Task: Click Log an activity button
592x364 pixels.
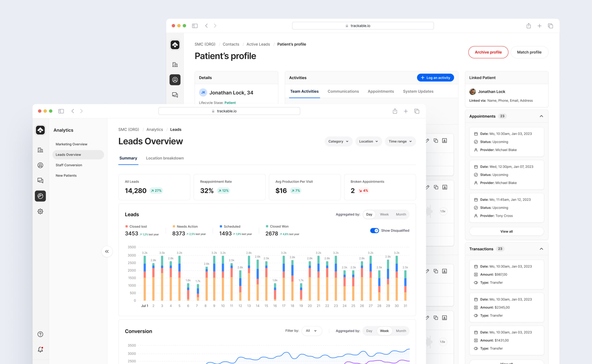Action: pyautogui.click(x=435, y=77)
